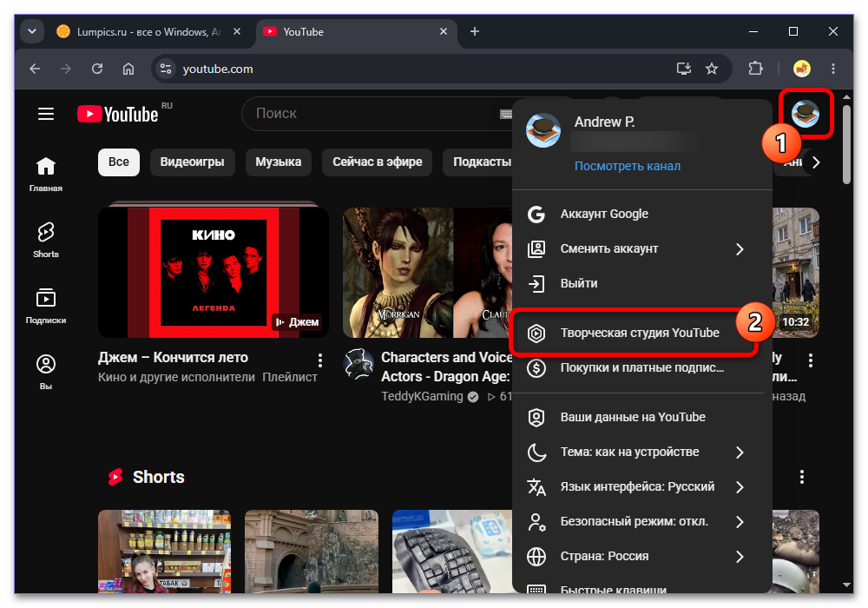The height and width of the screenshot is (608, 868).
Task: Click the Characters and Voice Actors title
Action: (x=446, y=367)
